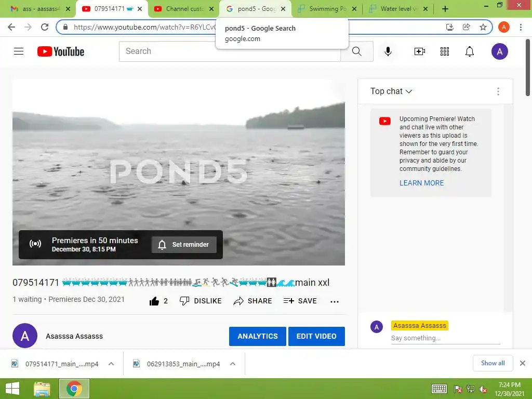Click the EDIT VIDEO button
This screenshot has width=532, height=399.
tap(316, 336)
